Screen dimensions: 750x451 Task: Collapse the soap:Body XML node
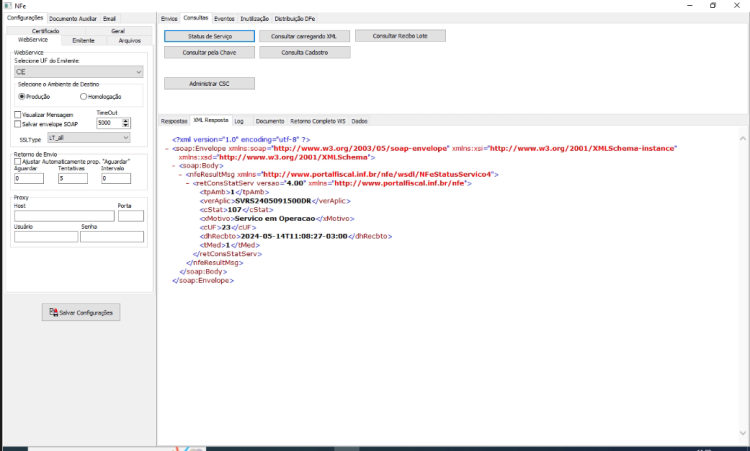173,166
